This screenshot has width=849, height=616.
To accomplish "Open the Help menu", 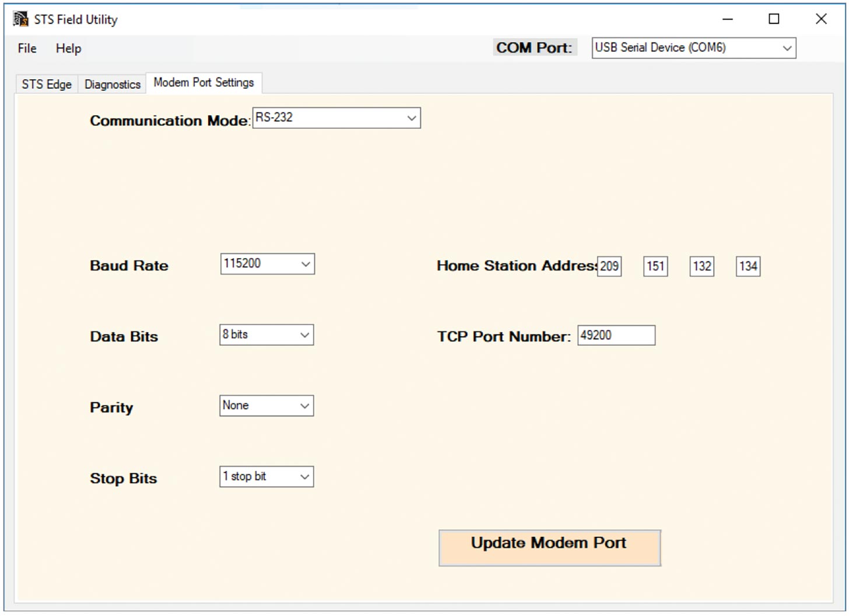I will coord(68,48).
